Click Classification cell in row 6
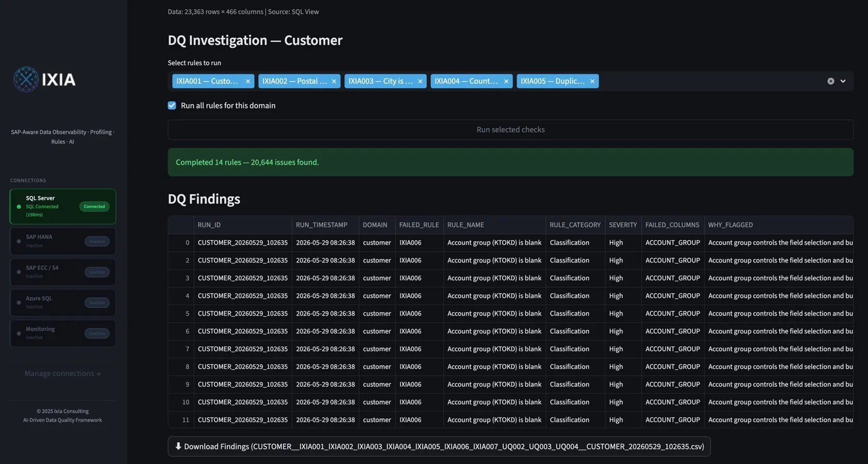This screenshot has width=868, height=464. 575,331
